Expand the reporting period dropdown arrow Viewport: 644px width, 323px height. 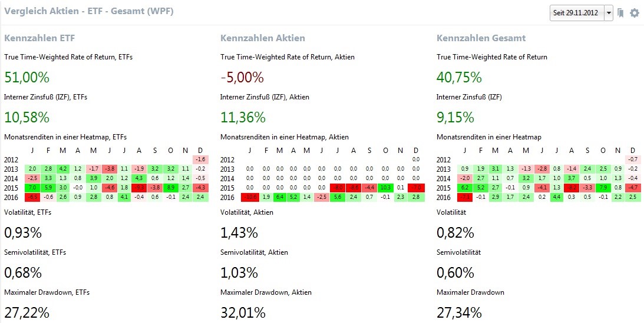click(609, 13)
